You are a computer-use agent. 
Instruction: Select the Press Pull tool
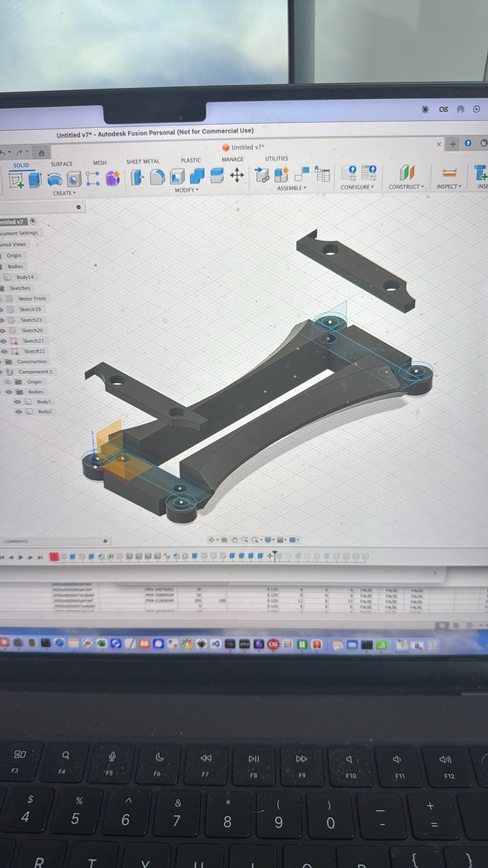pos(136,177)
